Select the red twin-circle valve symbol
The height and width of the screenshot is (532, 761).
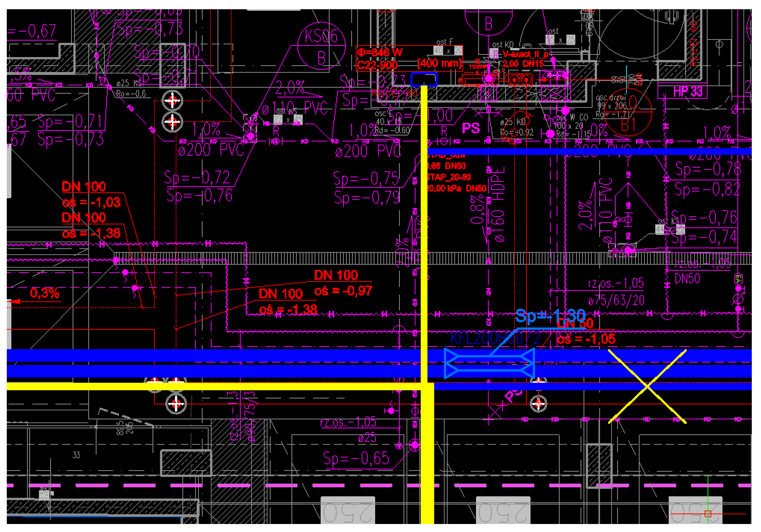(x=520, y=80)
